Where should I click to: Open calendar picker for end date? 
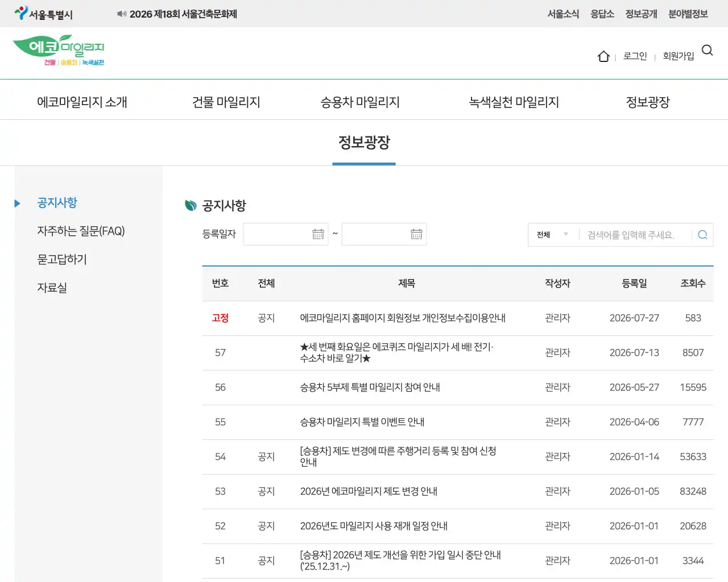[416, 234]
